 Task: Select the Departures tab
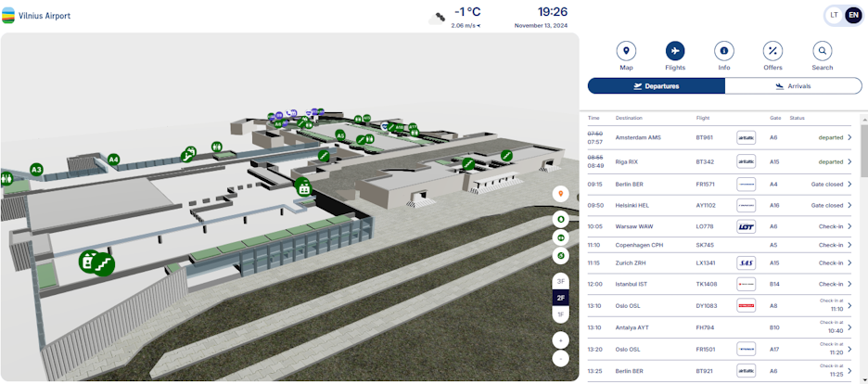click(656, 86)
